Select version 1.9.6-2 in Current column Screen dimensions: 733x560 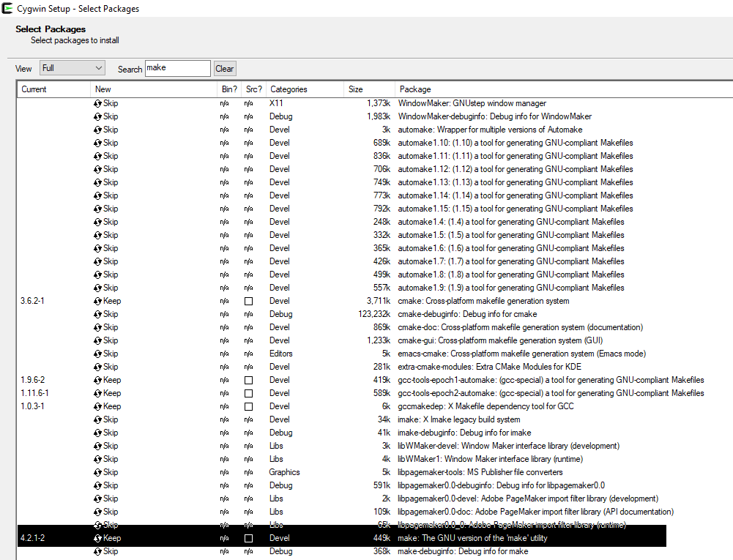coord(33,380)
